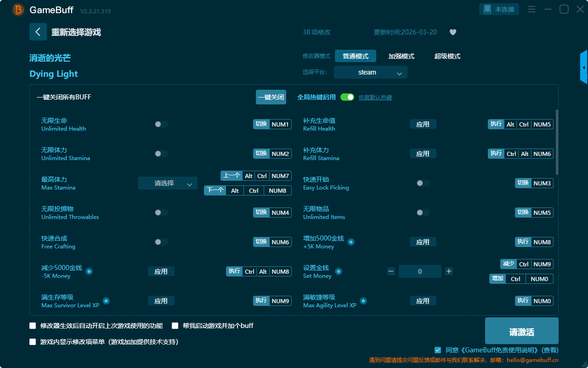
Task: Click the star badge beside 增加5000金钱
Action: click(x=351, y=242)
